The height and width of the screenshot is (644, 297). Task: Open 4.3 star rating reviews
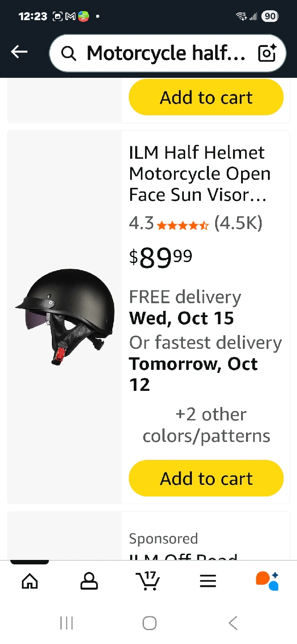click(195, 223)
